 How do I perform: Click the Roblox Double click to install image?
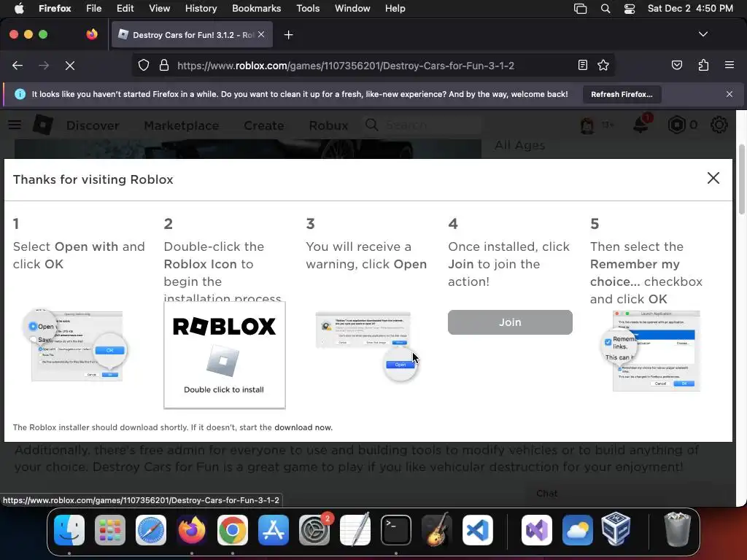tap(225, 355)
